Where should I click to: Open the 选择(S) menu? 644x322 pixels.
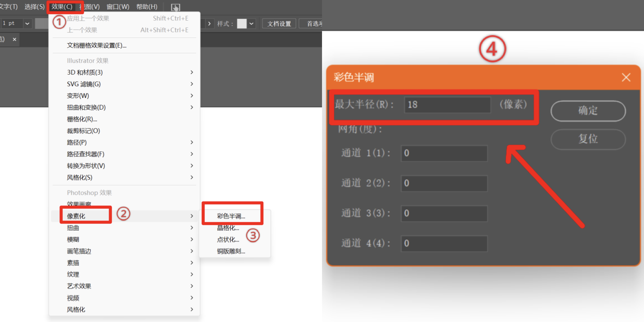click(x=34, y=7)
